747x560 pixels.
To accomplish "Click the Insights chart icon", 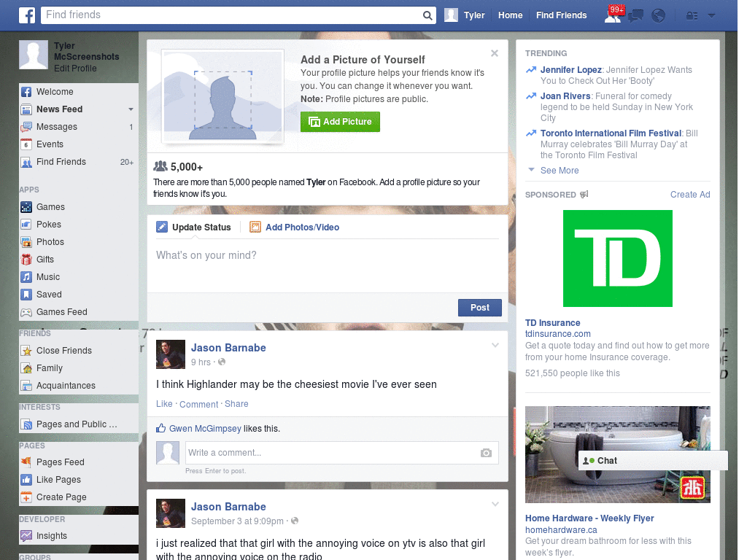I will pos(26,536).
